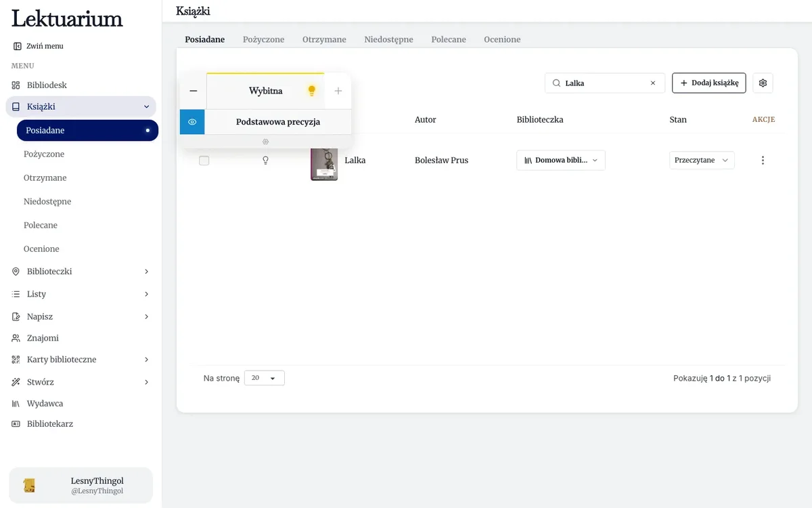
Task: Toggle the blue eye visibility button
Action: click(192, 122)
